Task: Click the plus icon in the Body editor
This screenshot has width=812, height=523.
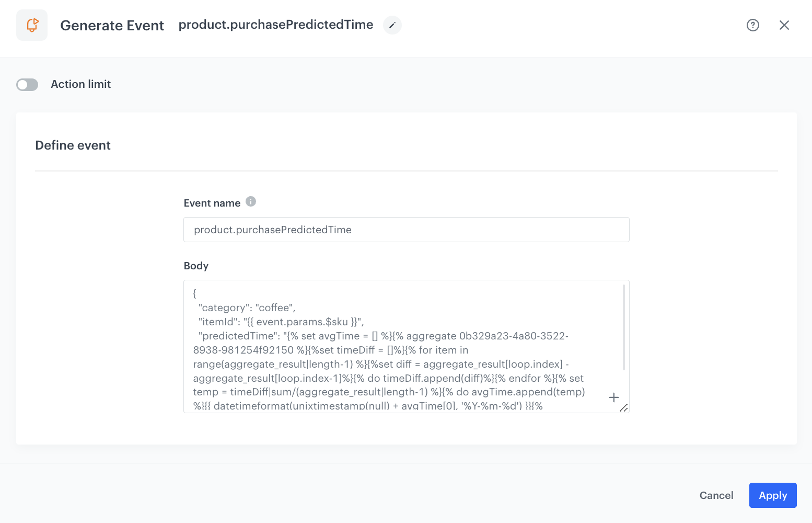Action: coord(613,397)
